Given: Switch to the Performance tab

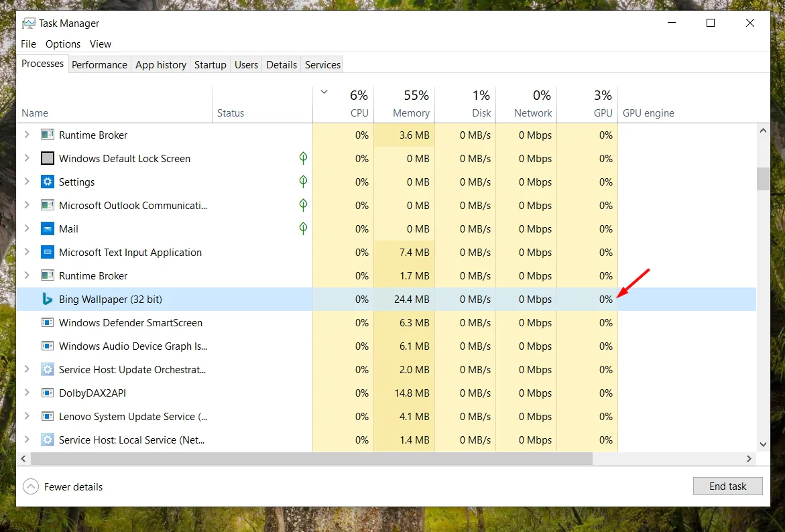Looking at the screenshot, I should point(100,65).
